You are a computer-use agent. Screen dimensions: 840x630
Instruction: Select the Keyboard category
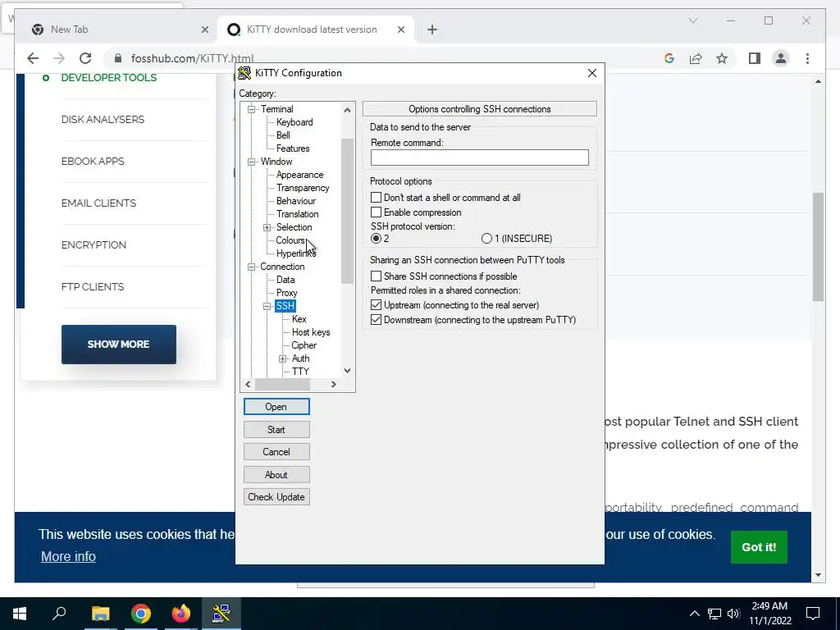click(294, 122)
